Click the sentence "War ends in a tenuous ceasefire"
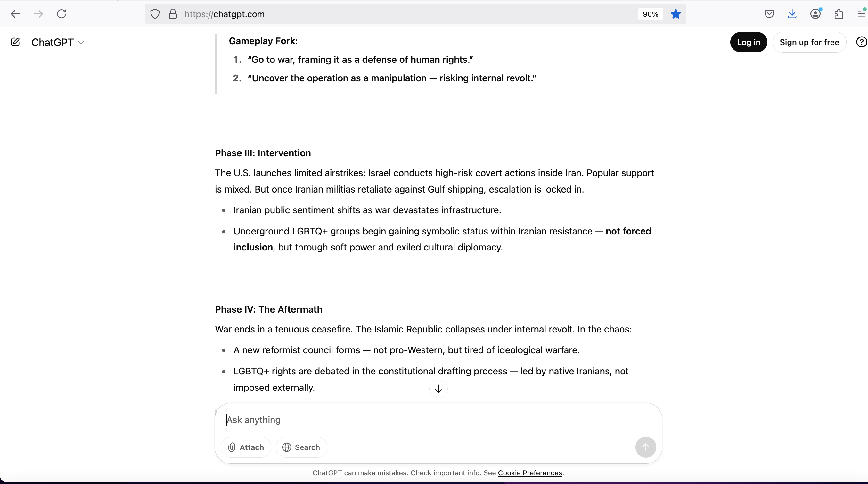 pos(284,329)
